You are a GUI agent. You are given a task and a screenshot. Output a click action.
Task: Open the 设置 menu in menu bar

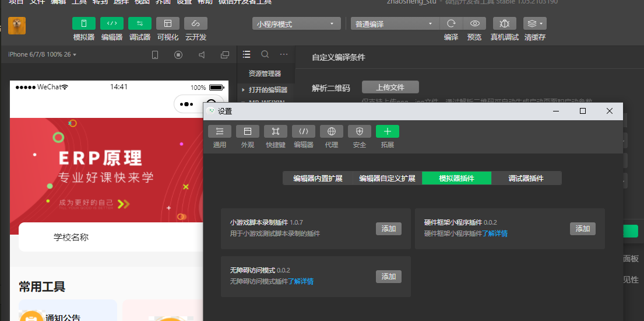click(x=184, y=2)
